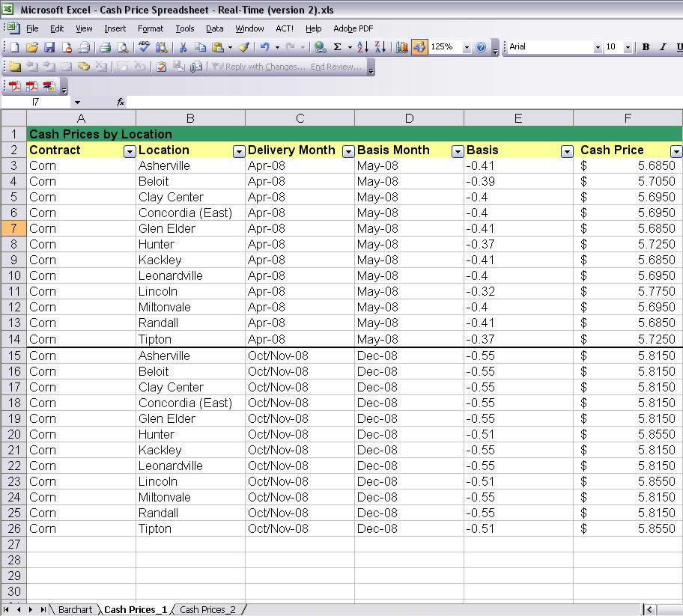Select the Barchart sheet tab
The height and width of the screenshot is (616, 683).
click(75, 609)
